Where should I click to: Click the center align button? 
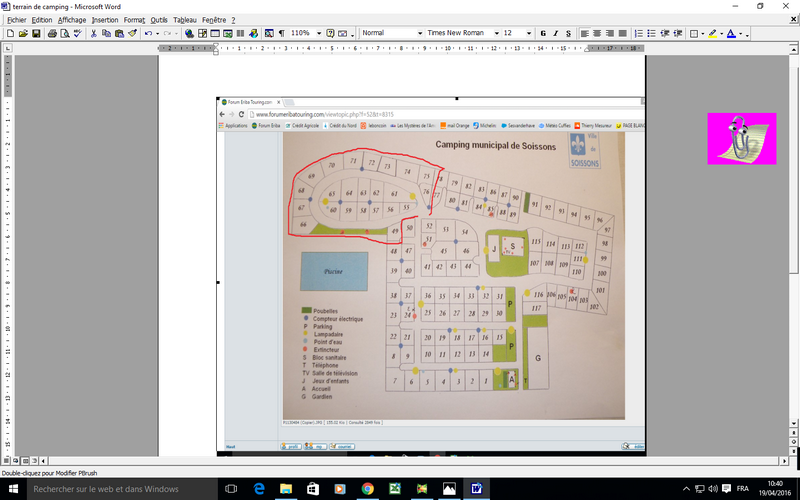598,33
